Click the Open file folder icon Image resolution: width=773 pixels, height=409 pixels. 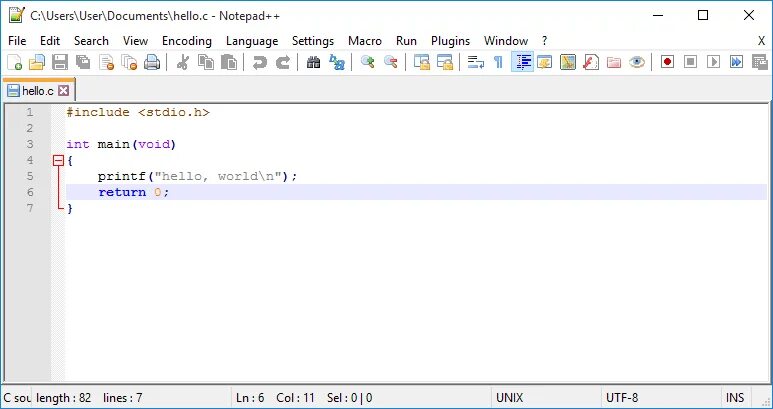coord(37,62)
